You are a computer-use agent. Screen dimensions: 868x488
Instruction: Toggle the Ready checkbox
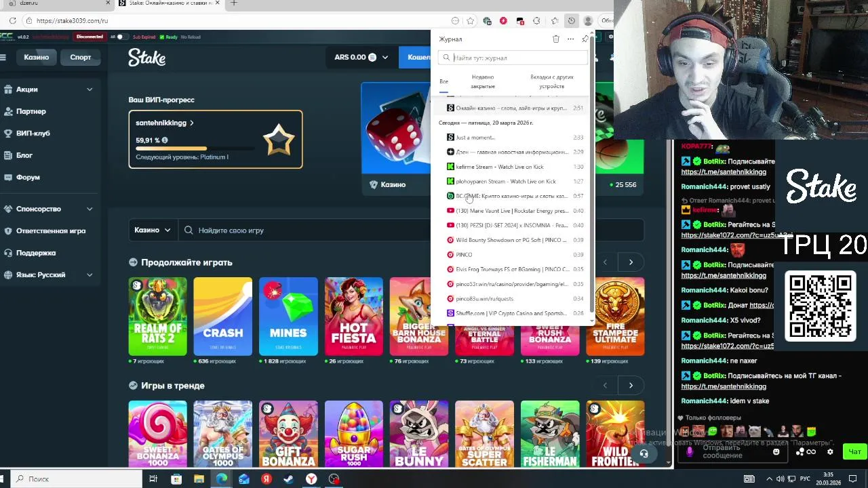162,37
